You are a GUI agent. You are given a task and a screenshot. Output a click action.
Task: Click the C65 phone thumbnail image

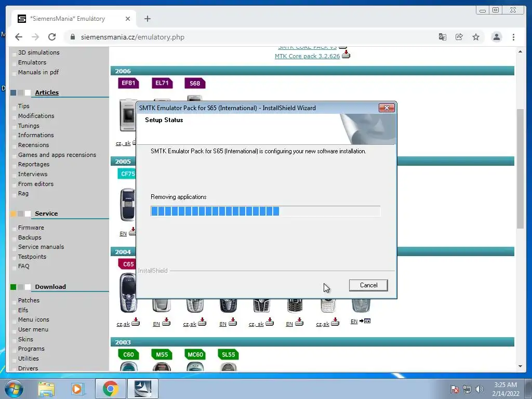coord(128,293)
